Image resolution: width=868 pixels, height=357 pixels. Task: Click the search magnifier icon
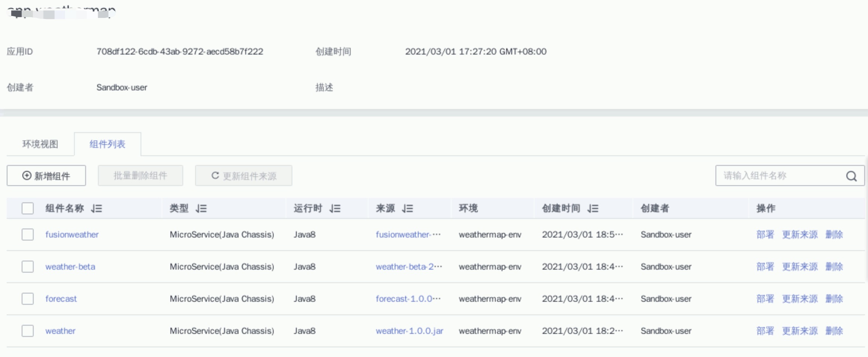(851, 176)
